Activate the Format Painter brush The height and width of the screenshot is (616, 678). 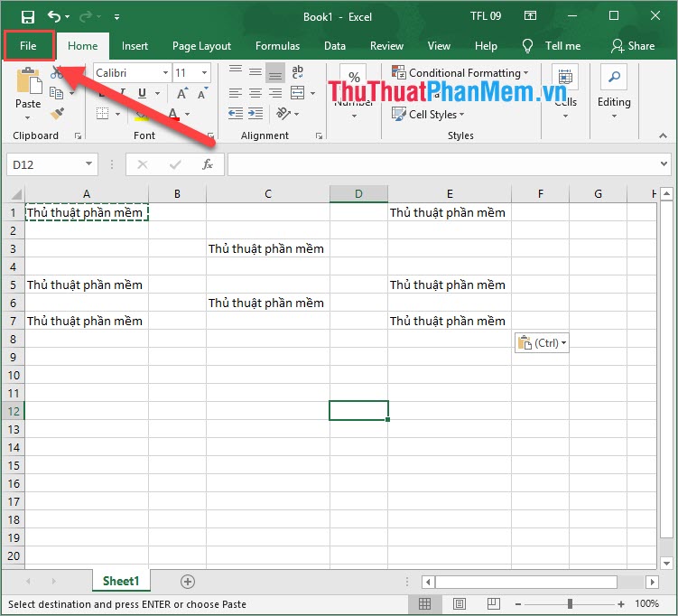pos(57,113)
